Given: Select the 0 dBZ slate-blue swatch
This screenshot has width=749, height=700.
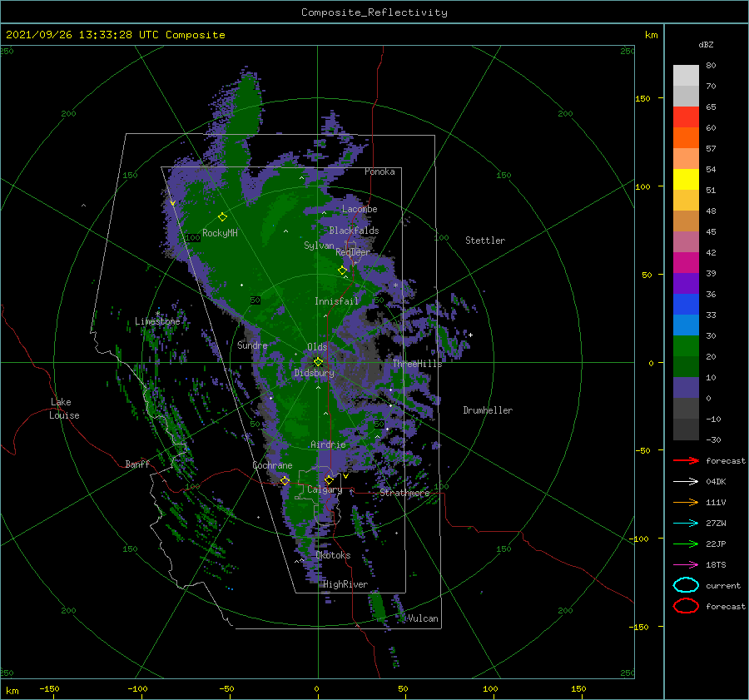Looking at the screenshot, I should pyautogui.click(x=686, y=388).
